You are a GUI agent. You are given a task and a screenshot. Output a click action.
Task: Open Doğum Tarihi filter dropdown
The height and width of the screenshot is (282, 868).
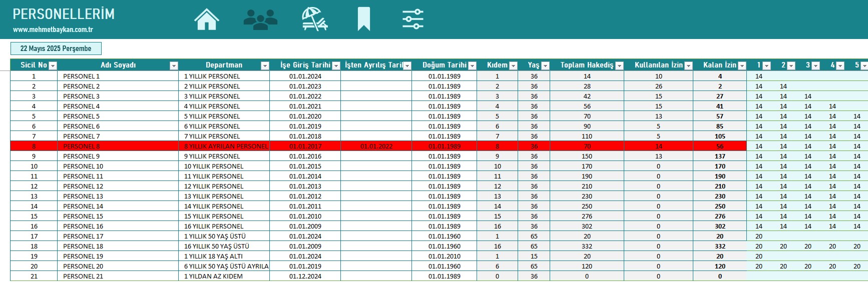pos(472,65)
